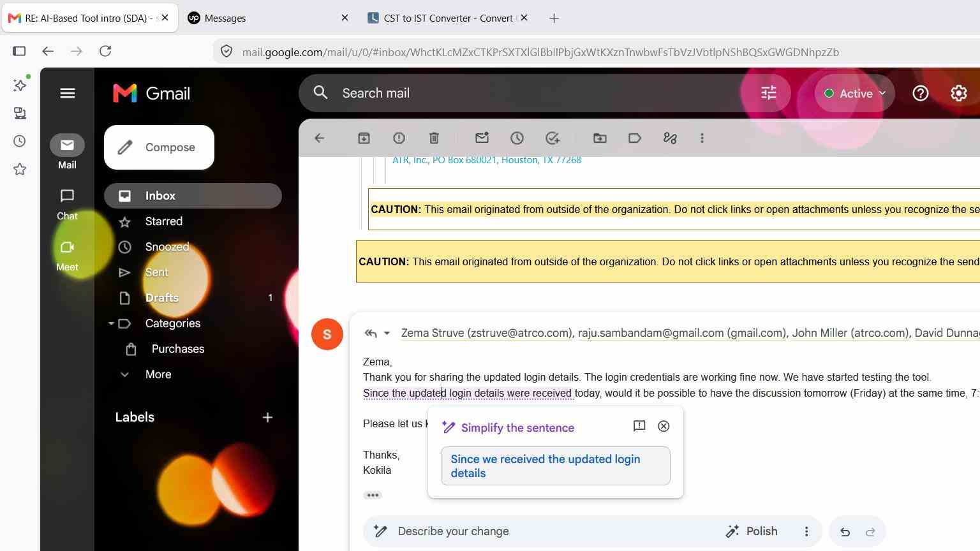
Task: Open reply type dropdown arrow
Action: [x=387, y=333]
